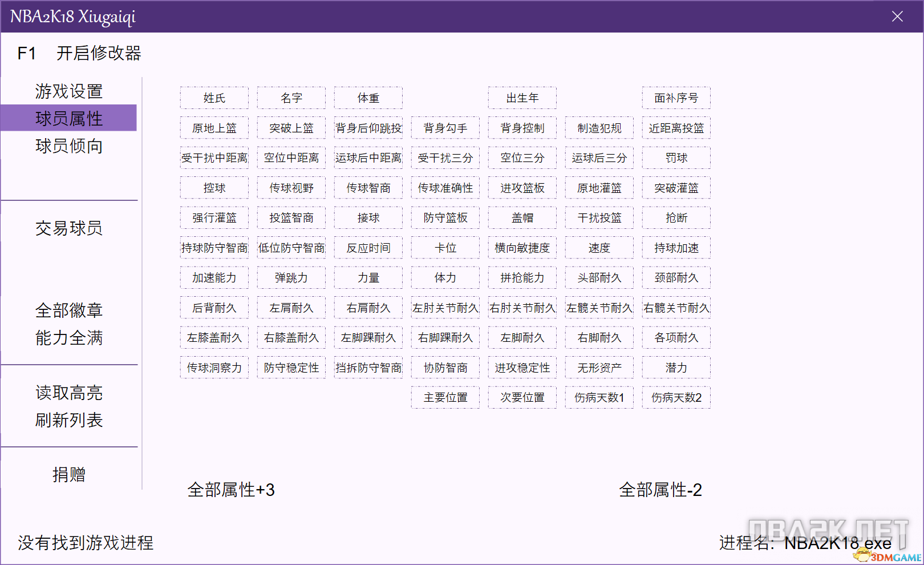The width and height of the screenshot is (924, 565).
Task: Edit the 伤病天数1 attribute box
Action: (599, 398)
